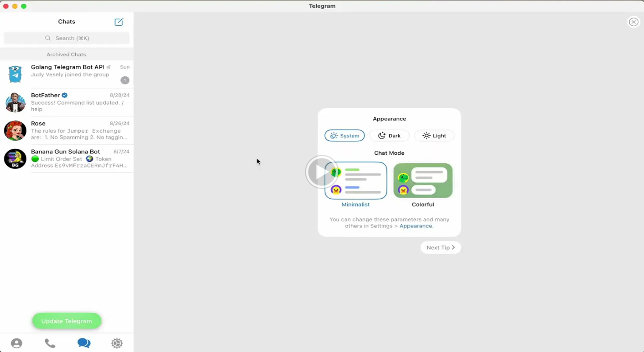Choose the Colorful chat mode thumbnail
This screenshot has height=352, width=644.
[x=423, y=181]
